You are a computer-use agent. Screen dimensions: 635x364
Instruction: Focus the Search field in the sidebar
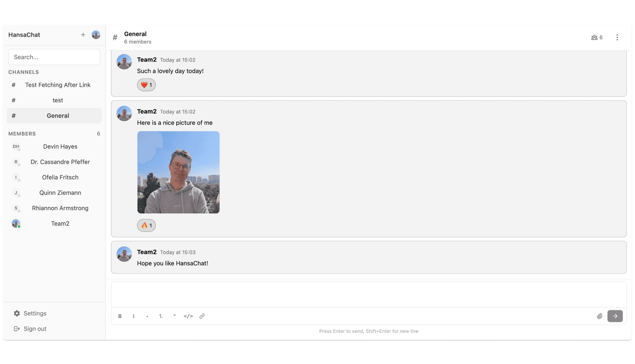(x=54, y=57)
